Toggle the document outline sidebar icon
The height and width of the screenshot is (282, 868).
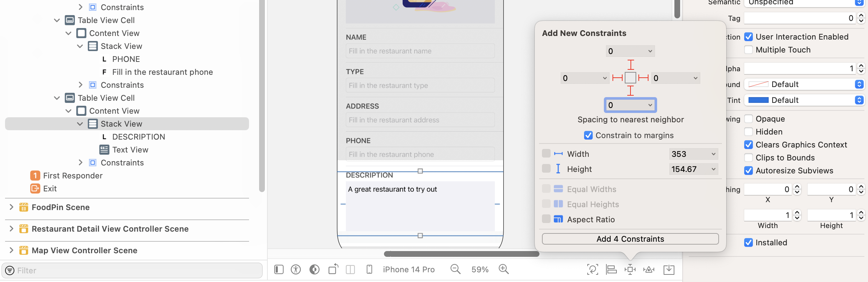tap(279, 269)
